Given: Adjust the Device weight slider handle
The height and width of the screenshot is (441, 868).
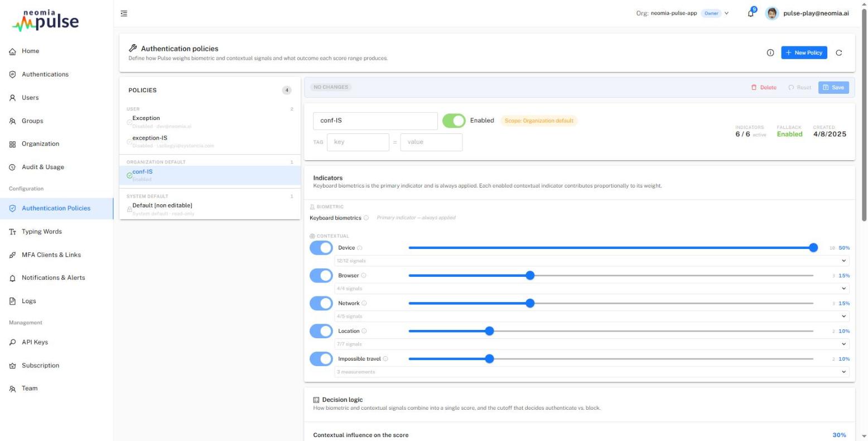Looking at the screenshot, I should (x=813, y=248).
